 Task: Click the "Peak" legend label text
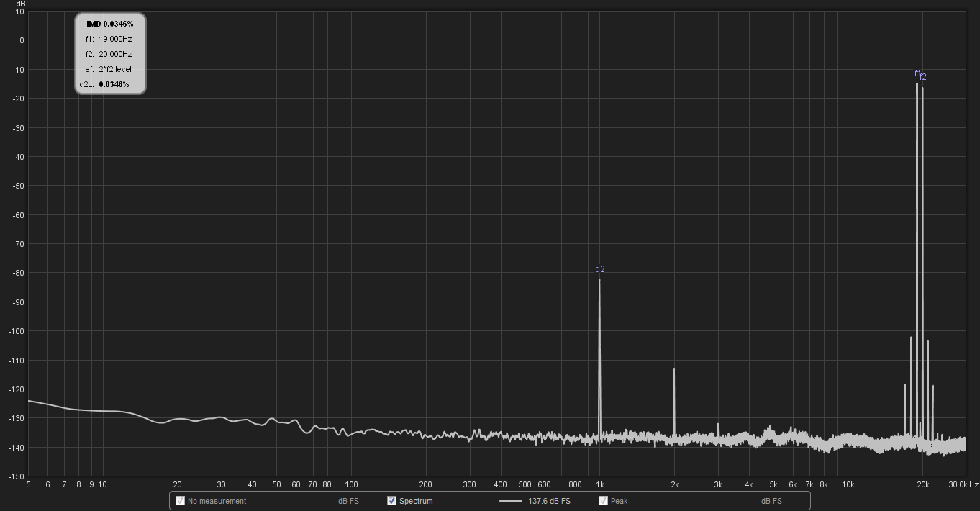[619, 501]
